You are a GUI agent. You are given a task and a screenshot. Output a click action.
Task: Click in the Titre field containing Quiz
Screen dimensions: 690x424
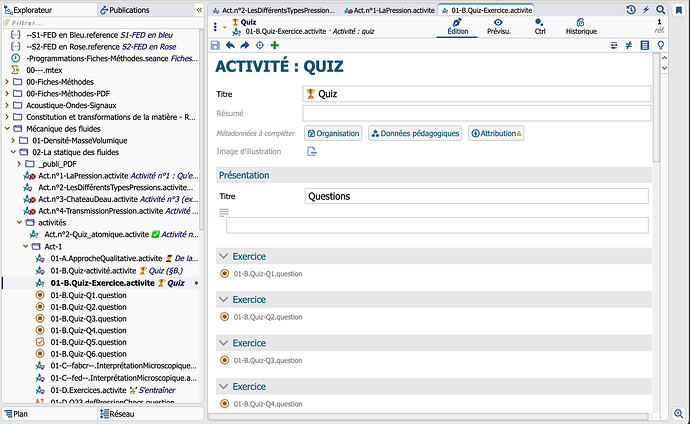(x=477, y=94)
